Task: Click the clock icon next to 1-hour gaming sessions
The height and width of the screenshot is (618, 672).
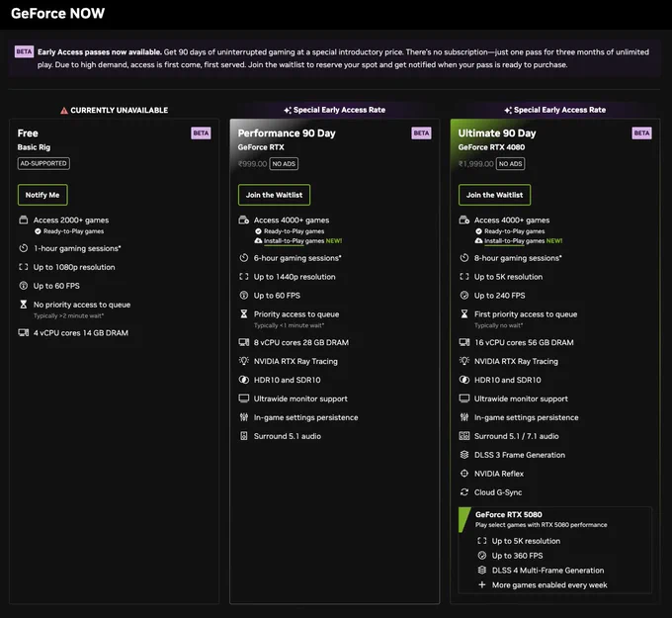Action: click(x=24, y=248)
